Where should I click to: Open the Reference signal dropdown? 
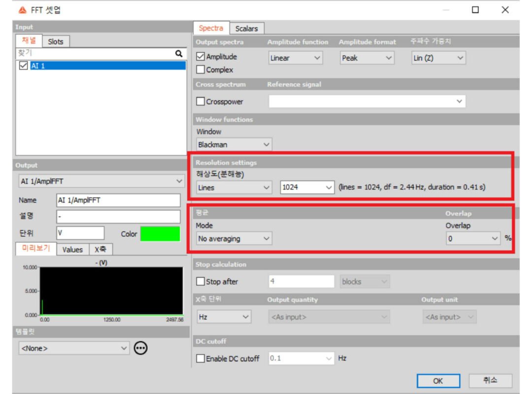click(x=367, y=101)
